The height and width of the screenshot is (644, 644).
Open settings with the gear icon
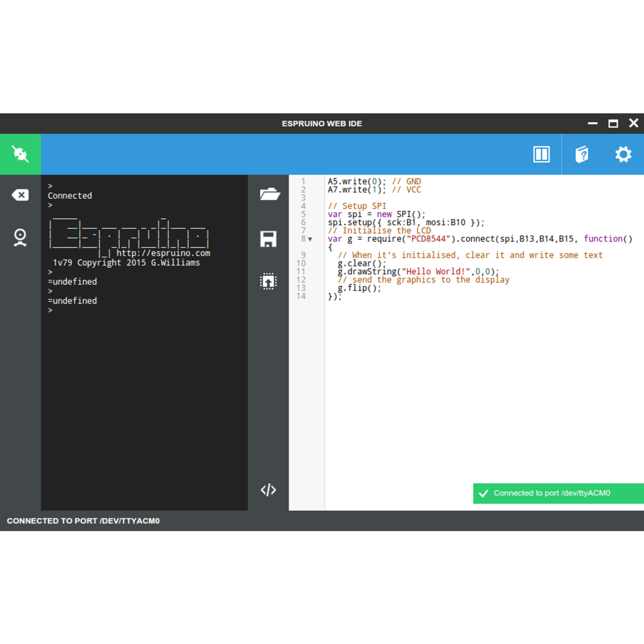(x=623, y=154)
